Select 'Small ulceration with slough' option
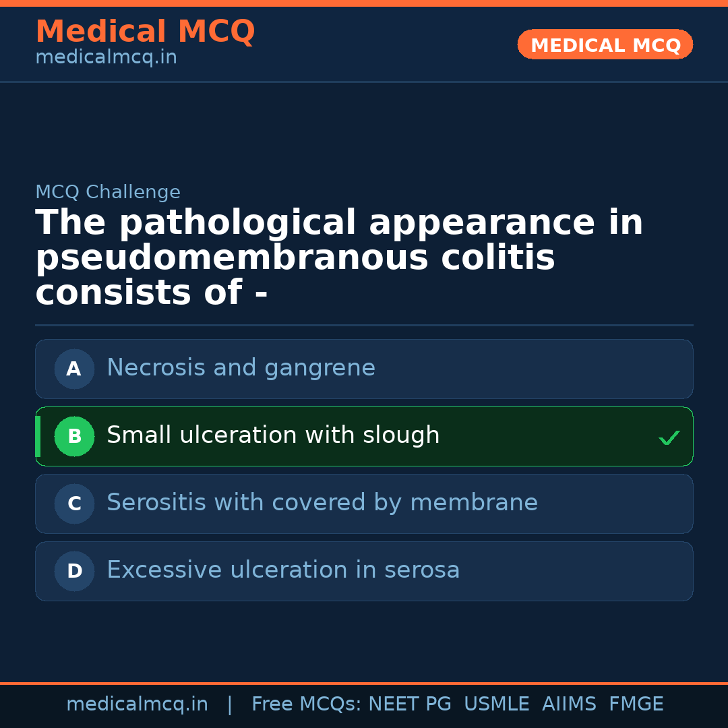The height and width of the screenshot is (728, 728). [x=273, y=435]
